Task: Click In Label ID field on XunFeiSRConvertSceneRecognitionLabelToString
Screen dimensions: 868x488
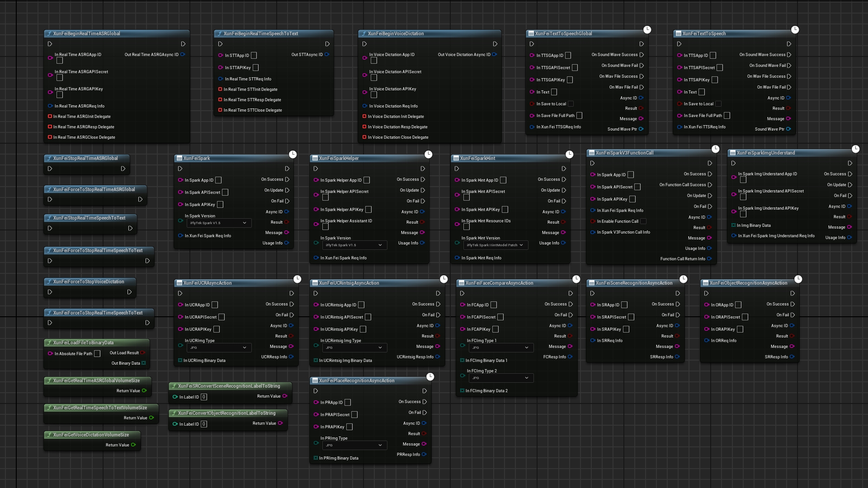Action: pyautogui.click(x=204, y=397)
